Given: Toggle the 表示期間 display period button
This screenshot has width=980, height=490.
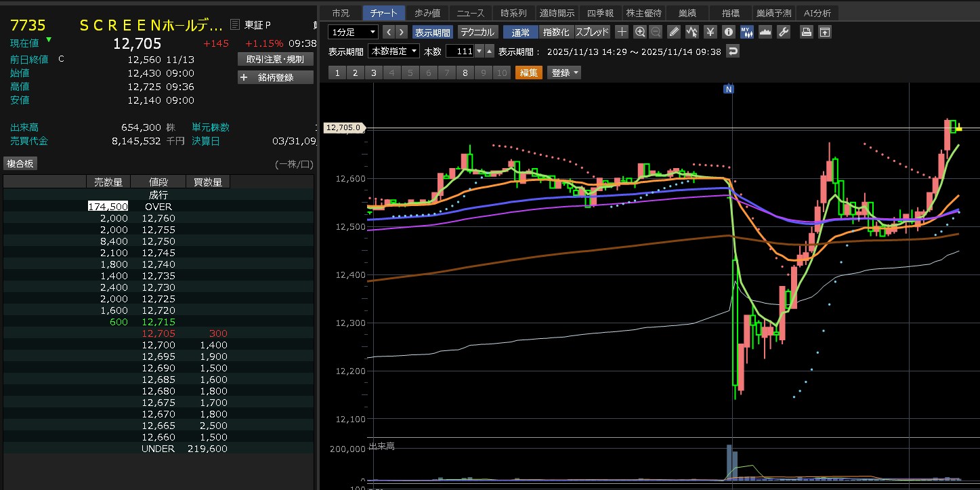Looking at the screenshot, I should pyautogui.click(x=432, y=32).
